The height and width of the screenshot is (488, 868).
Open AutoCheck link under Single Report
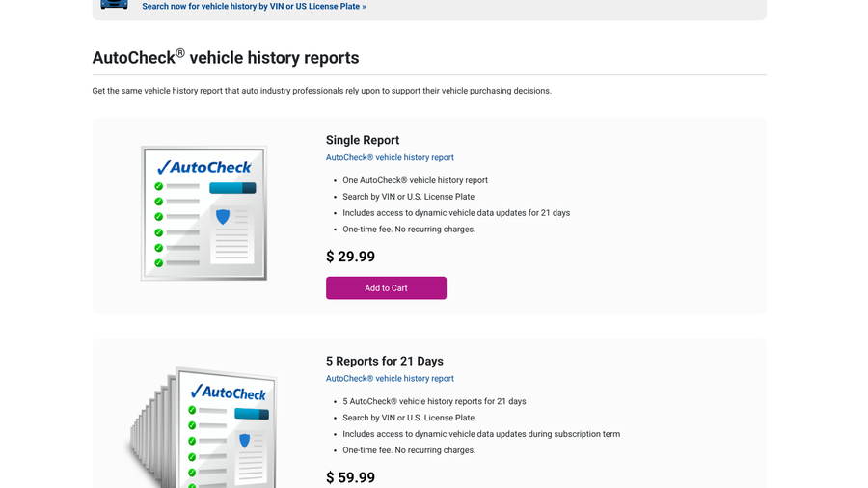[390, 157]
